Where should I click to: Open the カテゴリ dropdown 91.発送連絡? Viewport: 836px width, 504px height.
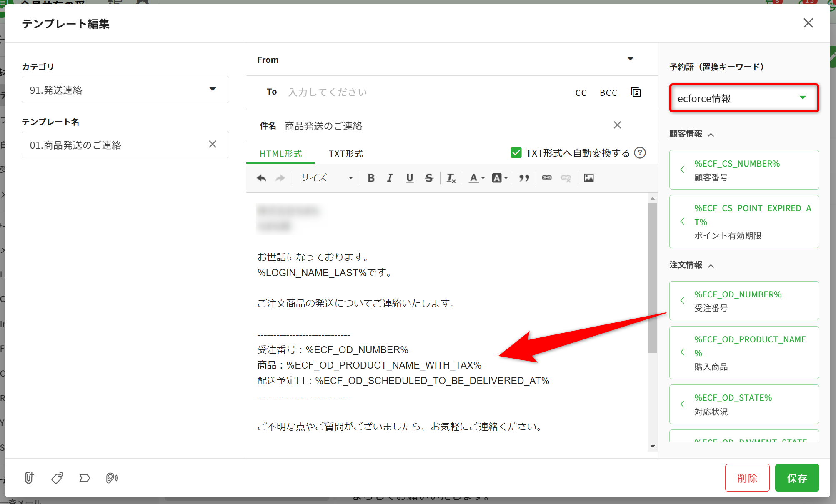[x=125, y=90]
